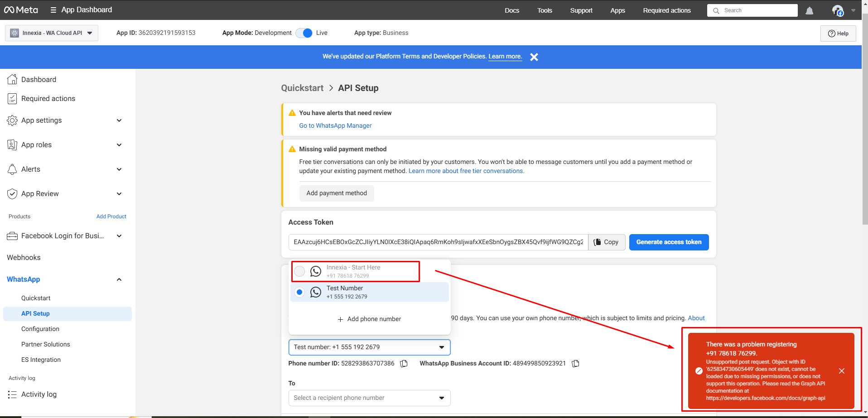The width and height of the screenshot is (868, 418).
Task: Open the App Dashboard hamburger menu
Action: [x=53, y=10]
